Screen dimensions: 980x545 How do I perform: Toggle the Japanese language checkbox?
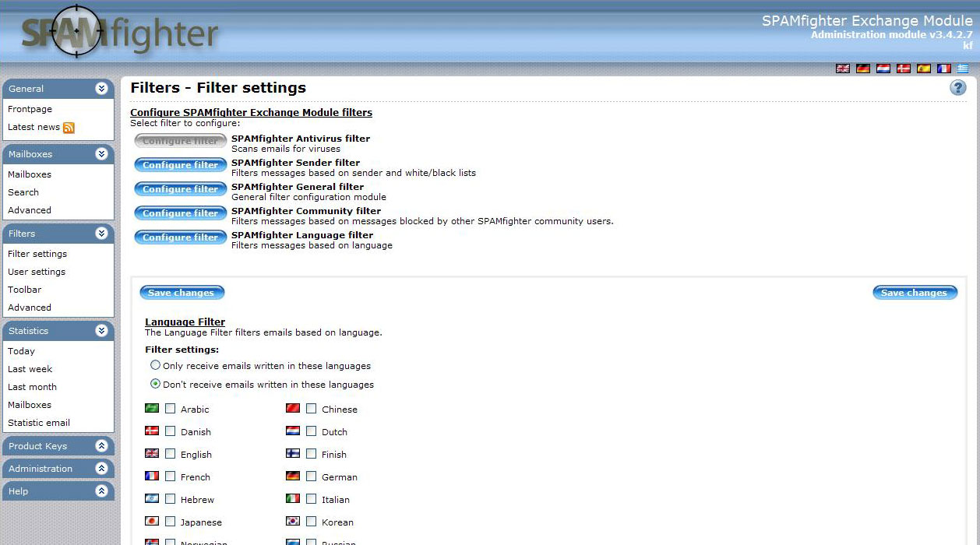coord(171,522)
